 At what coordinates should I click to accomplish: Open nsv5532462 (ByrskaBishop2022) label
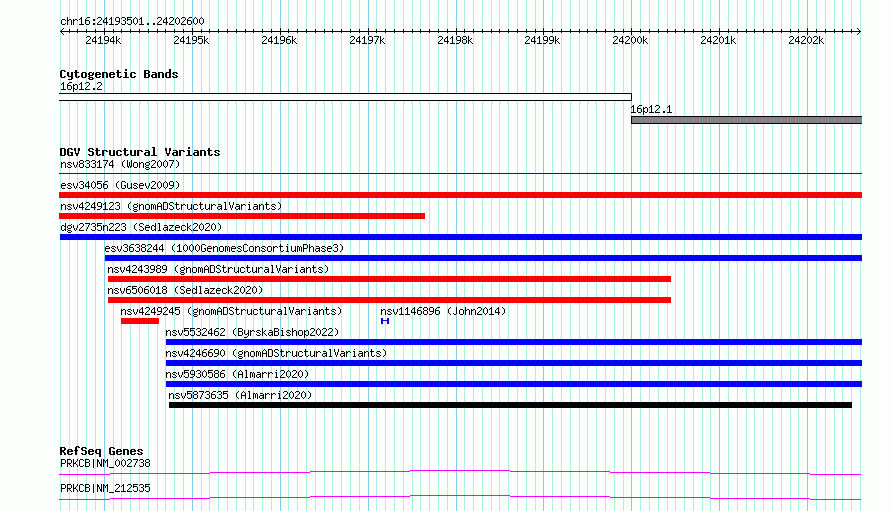(x=253, y=332)
